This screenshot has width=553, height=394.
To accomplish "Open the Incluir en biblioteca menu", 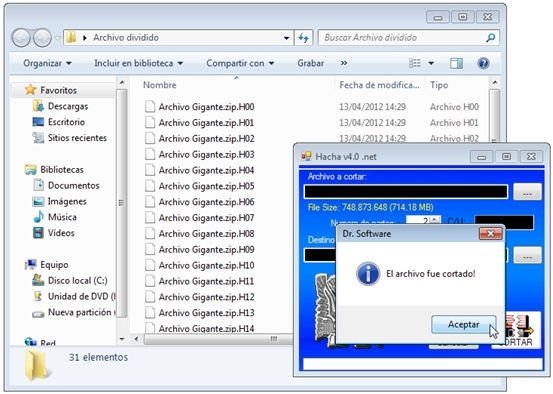I will tap(139, 63).
